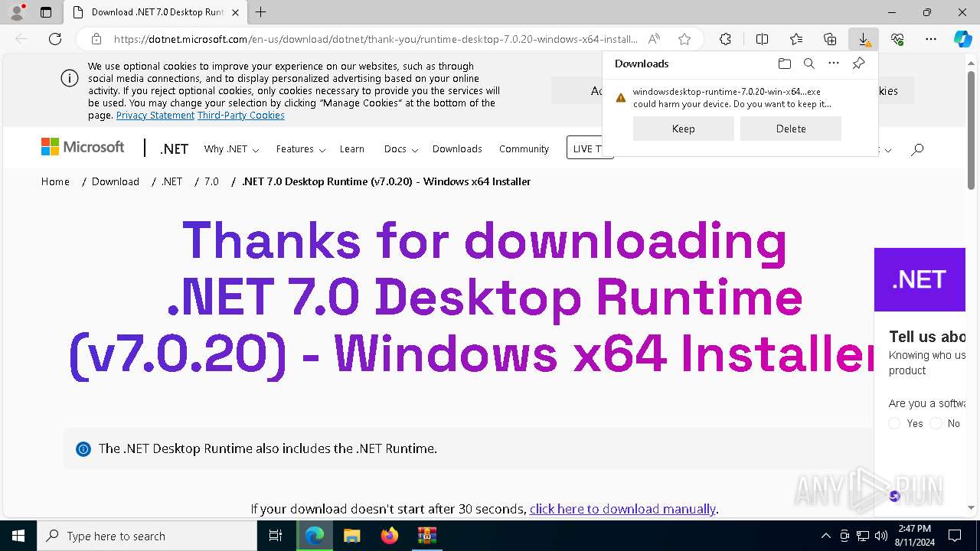This screenshot has height=551, width=980.
Task: Open the Learn menu item
Action: pyautogui.click(x=352, y=149)
